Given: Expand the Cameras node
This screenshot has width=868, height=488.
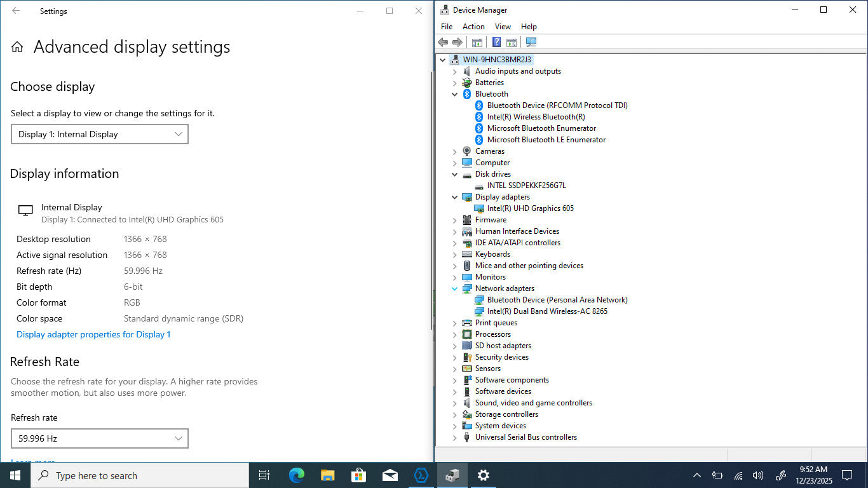Looking at the screenshot, I should pyautogui.click(x=454, y=152).
